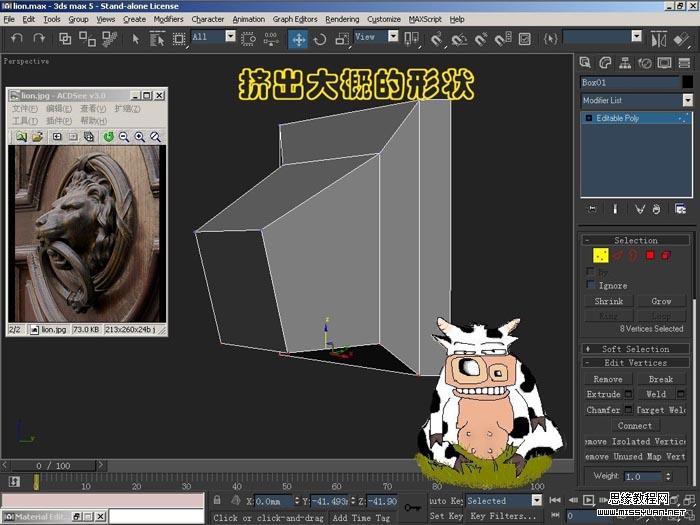Click the Break vertices button
This screenshot has height=525, width=700.
coord(661,379)
